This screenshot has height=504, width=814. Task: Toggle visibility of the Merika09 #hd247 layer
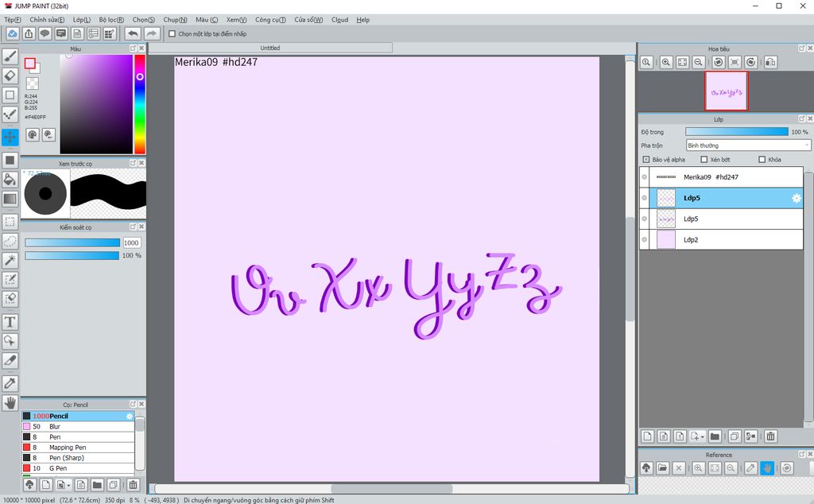coord(645,177)
